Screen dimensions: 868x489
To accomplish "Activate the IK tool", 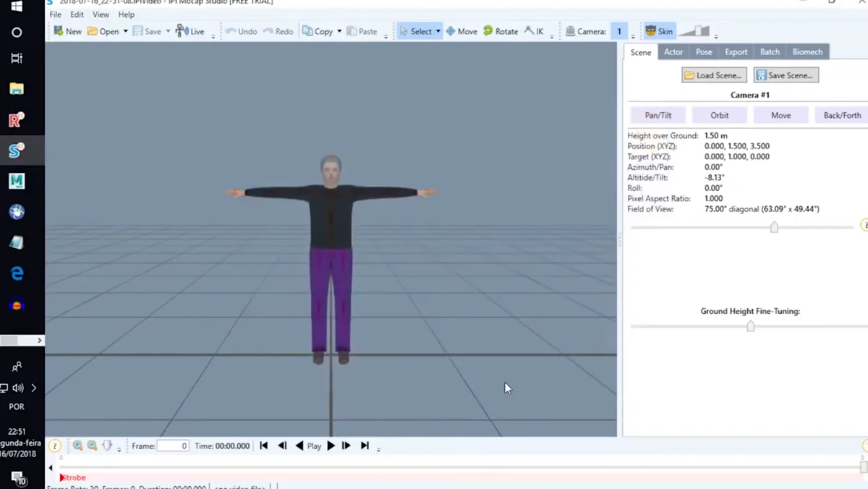I will pos(534,31).
